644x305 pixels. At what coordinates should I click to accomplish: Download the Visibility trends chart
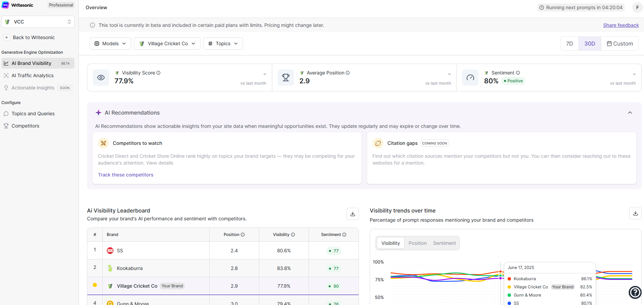(636, 213)
